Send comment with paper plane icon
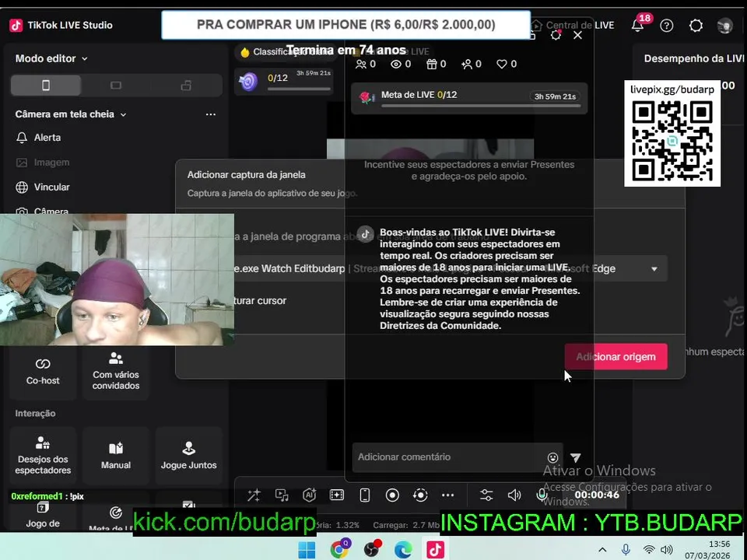747x560 pixels. point(576,457)
